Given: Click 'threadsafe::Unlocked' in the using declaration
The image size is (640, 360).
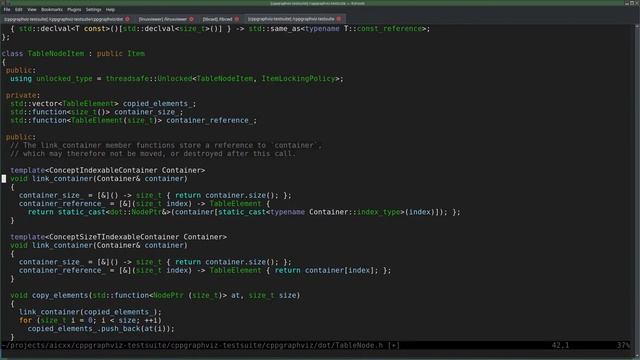Looking at the screenshot, I should coord(149,79).
